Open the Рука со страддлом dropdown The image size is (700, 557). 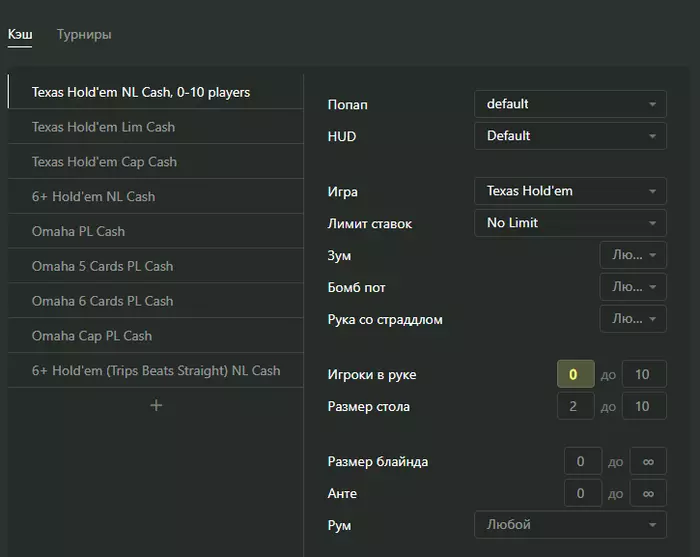[633, 319]
